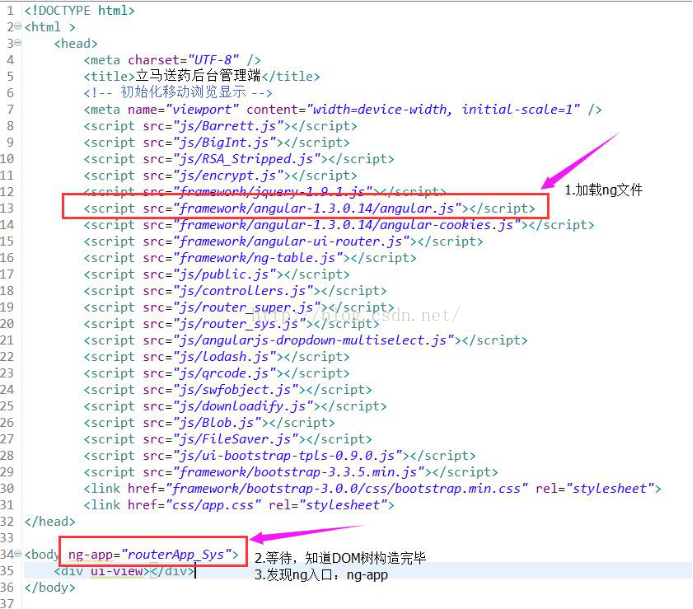The image size is (693, 609).
Task: Click js/swfobject.js script source
Action: pos(236,389)
